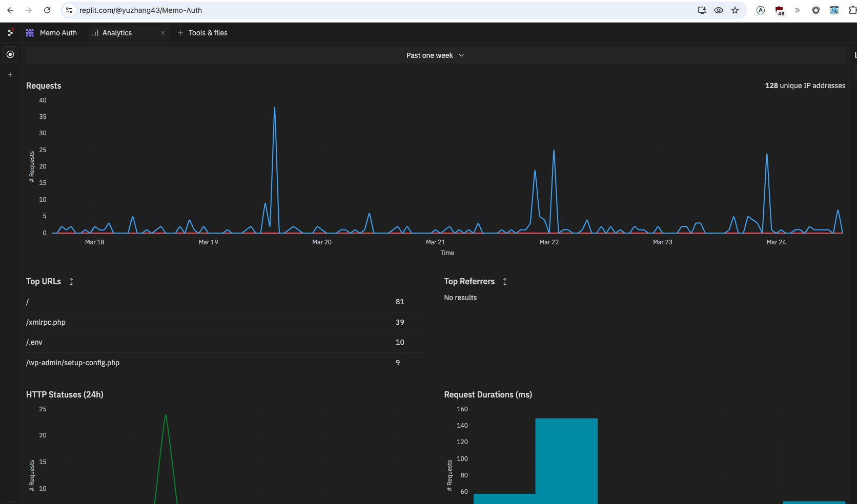Select the /xmlrpc.php URL row

pyautogui.click(x=227, y=322)
